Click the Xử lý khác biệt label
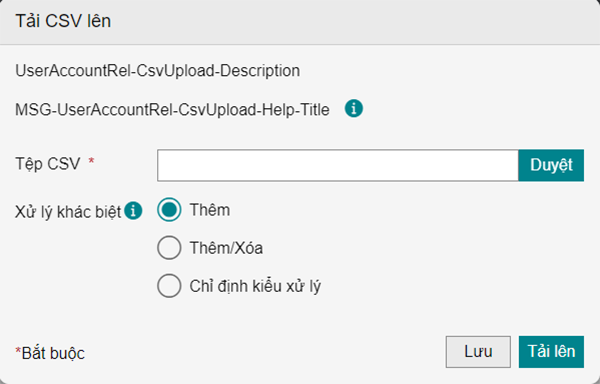The width and height of the screenshot is (600, 384). tap(68, 212)
